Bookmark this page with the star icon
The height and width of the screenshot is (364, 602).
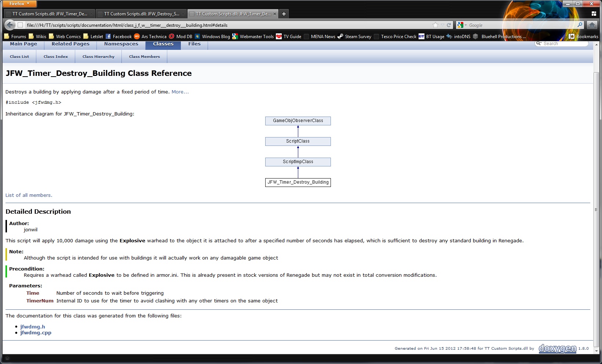click(x=435, y=25)
